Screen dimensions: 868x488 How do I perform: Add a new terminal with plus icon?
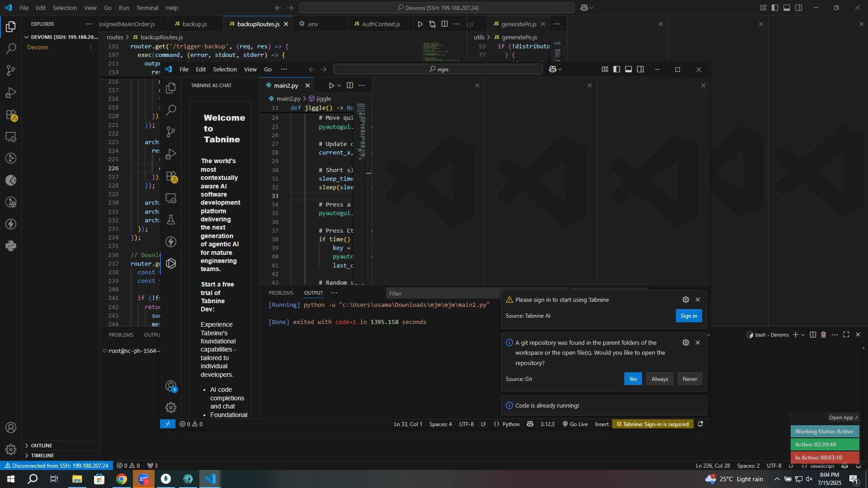795,335
